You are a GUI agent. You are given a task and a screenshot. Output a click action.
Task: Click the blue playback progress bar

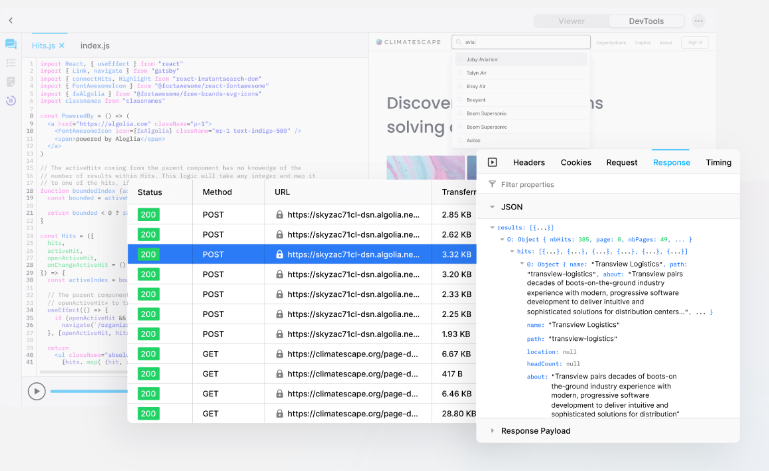[89, 391]
